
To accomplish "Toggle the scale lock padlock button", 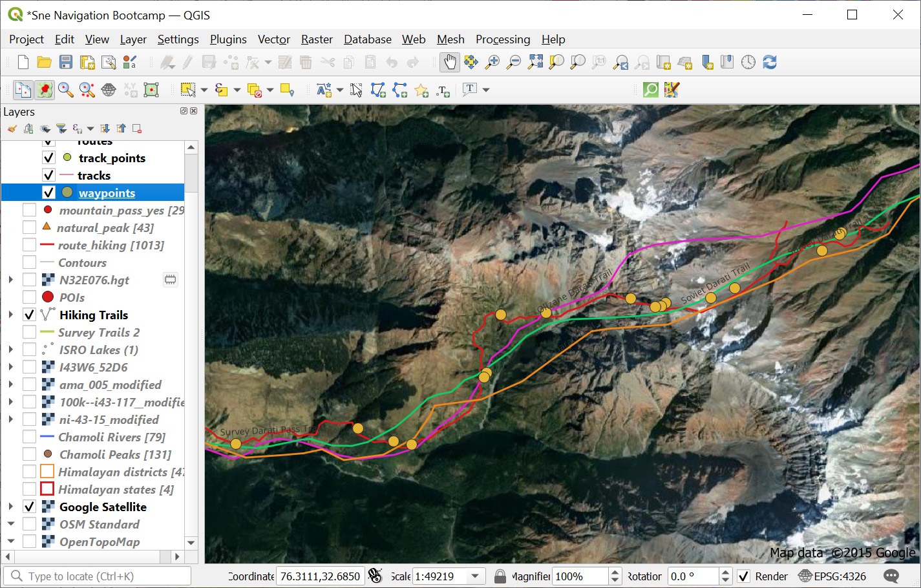I will coord(500,576).
